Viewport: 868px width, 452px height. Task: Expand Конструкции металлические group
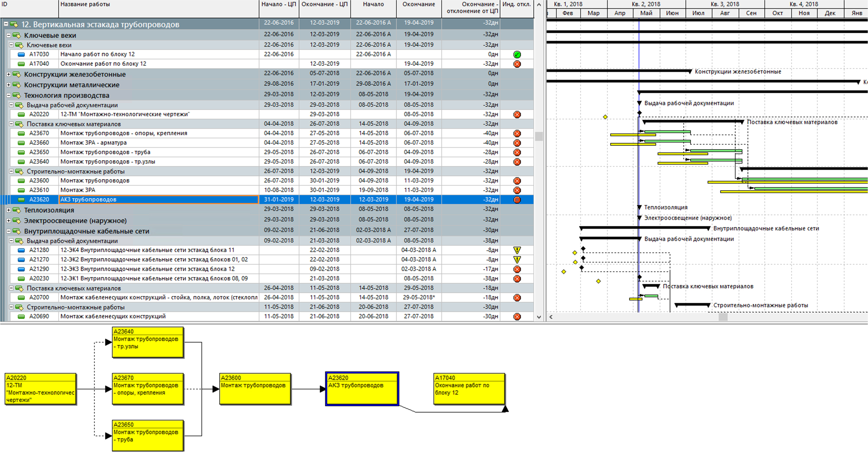tap(8, 85)
